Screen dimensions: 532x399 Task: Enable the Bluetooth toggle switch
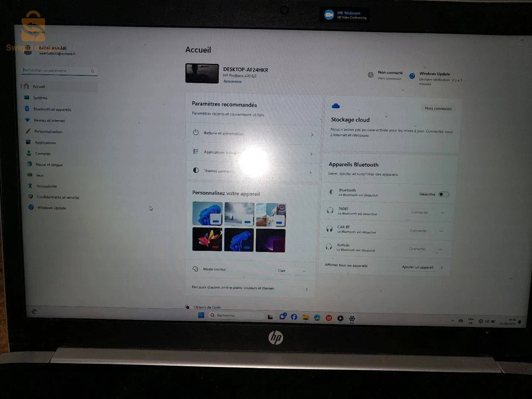pos(443,194)
